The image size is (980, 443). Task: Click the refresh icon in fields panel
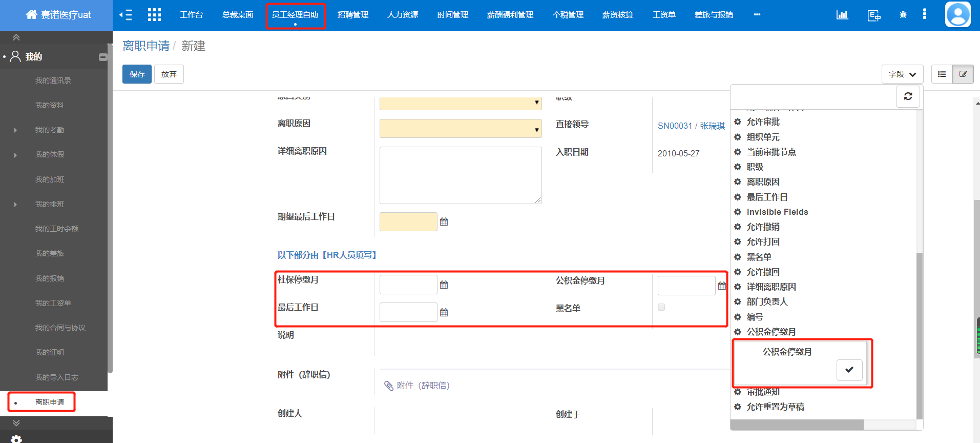pyautogui.click(x=908, y=96)
